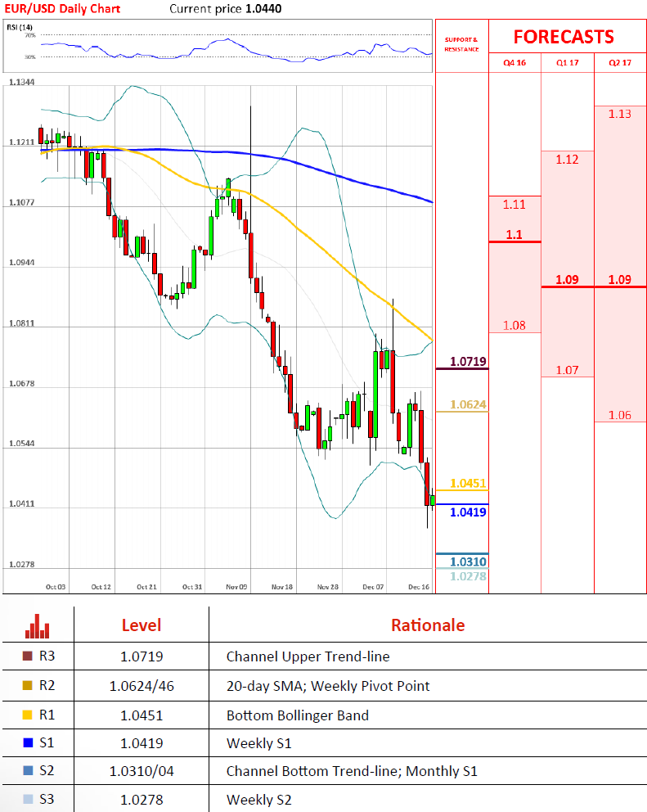
Task: Click the R2 gold color swatch
Action: [28, 686]
